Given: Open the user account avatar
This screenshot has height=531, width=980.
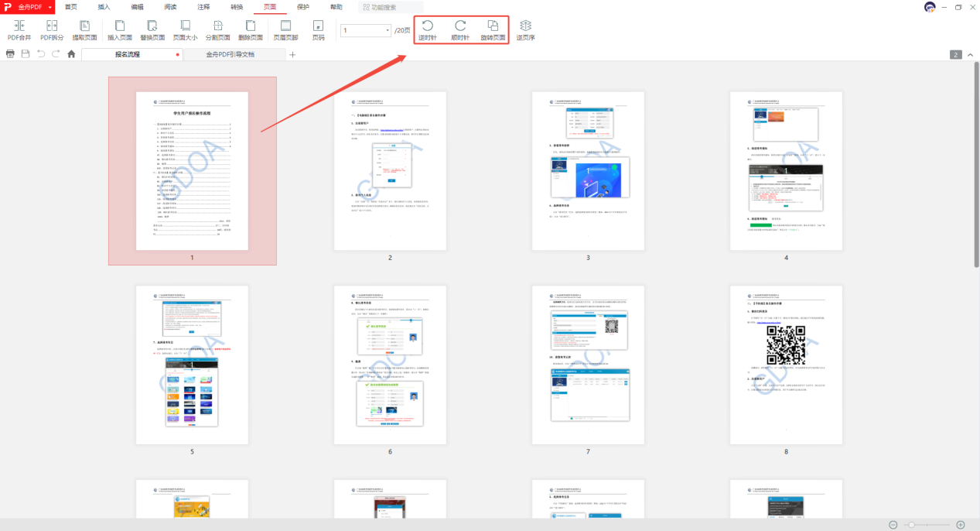Looking at the screenshot, I should [x=930, y=7].
